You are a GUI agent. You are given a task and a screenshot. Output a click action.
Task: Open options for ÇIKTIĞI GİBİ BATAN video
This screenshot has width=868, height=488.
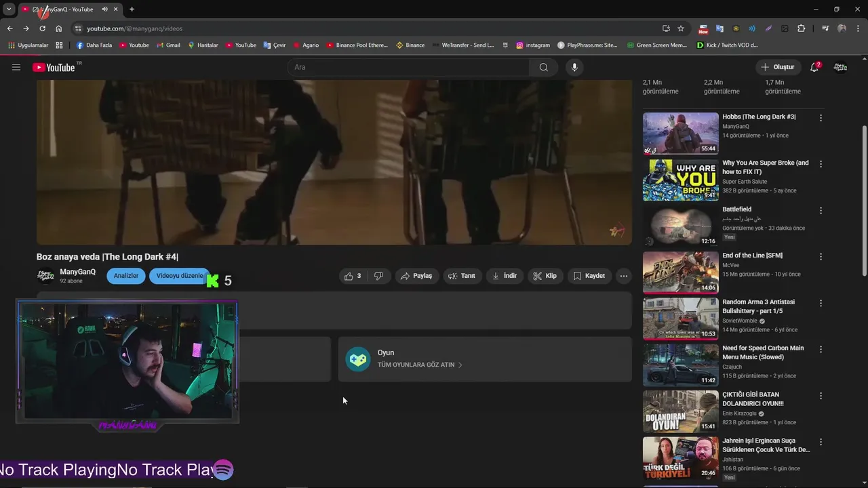coord(821,396)
